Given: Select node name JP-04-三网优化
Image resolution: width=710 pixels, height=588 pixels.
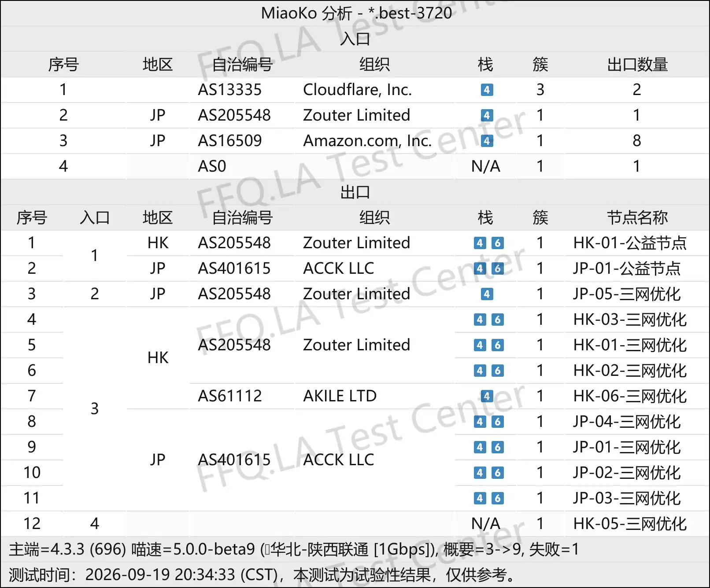Looking at the screenshot, I should [627, 422].
